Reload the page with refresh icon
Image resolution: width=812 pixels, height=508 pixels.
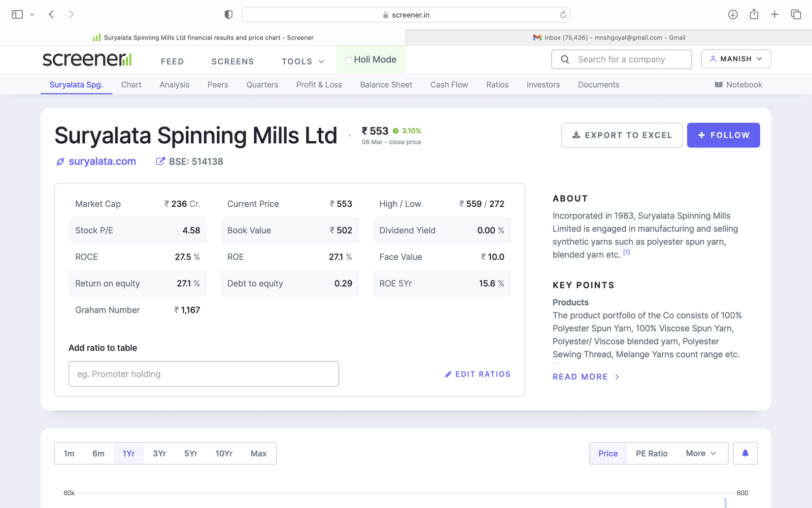click(563, 15)
